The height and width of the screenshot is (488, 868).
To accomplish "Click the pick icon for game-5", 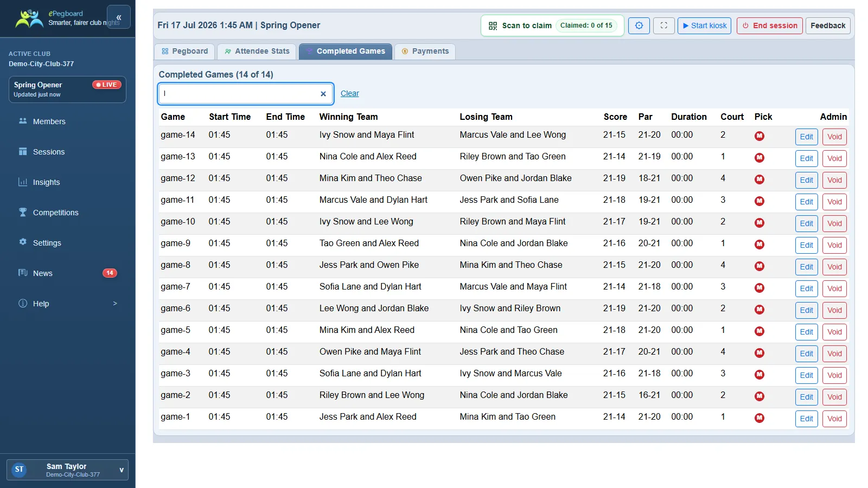I will pos(759,331).
